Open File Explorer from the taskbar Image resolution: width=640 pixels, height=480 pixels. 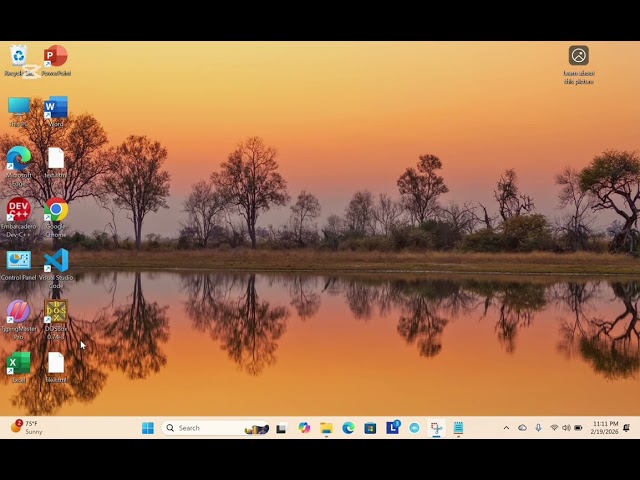(x=326, y=428)
